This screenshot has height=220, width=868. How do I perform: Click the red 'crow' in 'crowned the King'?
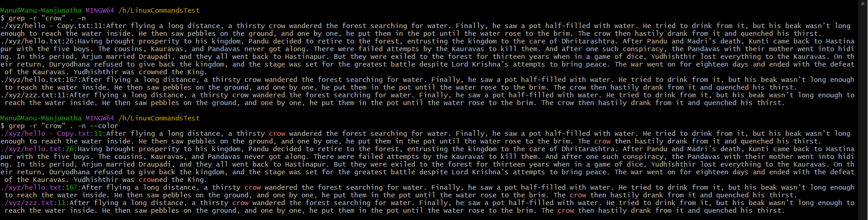(147, 180)
